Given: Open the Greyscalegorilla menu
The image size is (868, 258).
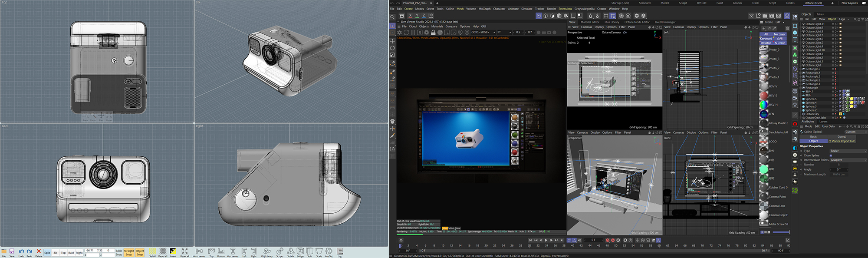Looking at the screenshot, I should 584,9.
